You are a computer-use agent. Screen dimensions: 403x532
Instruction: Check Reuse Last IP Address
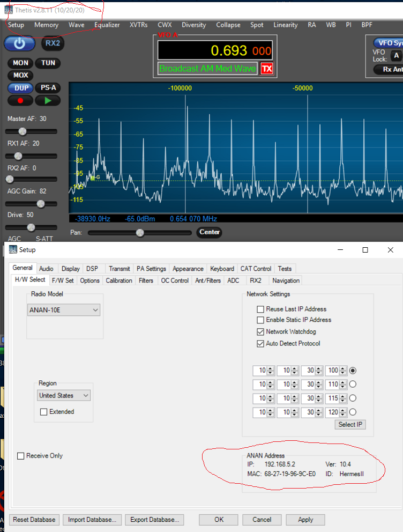[260, 309]
